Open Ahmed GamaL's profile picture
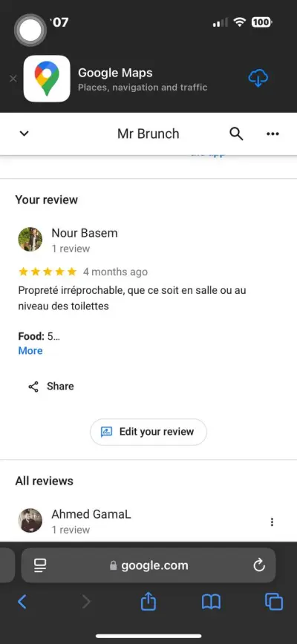 [30, 520]
